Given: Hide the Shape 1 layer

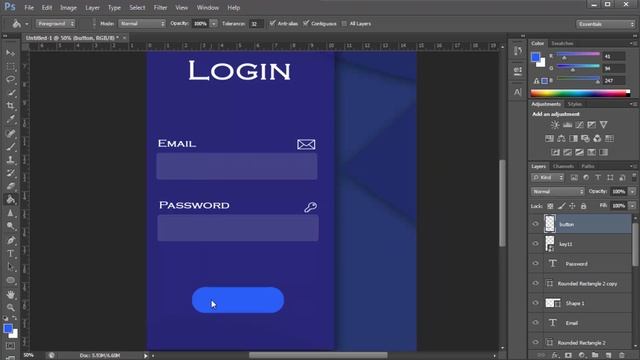Looking at the screenshot, I should coord(536,303).
